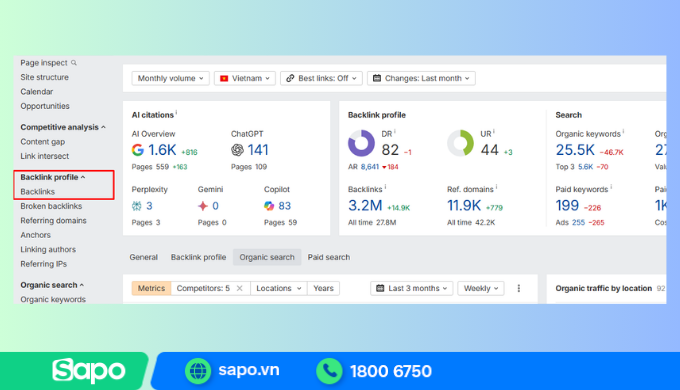Screen dimensions: 680x390
Task: Click the Organic traffic by location heading
Action: click(x=604, y=288)
